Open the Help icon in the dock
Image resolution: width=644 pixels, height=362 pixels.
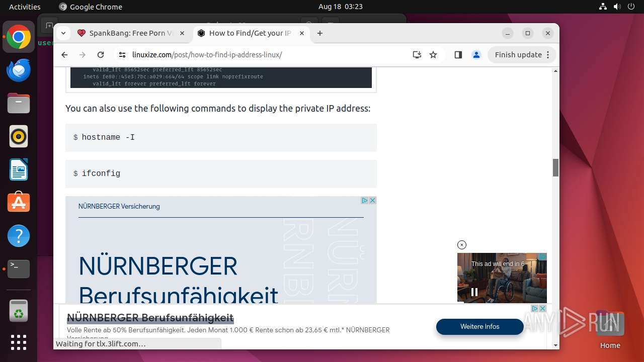point(19,236)
